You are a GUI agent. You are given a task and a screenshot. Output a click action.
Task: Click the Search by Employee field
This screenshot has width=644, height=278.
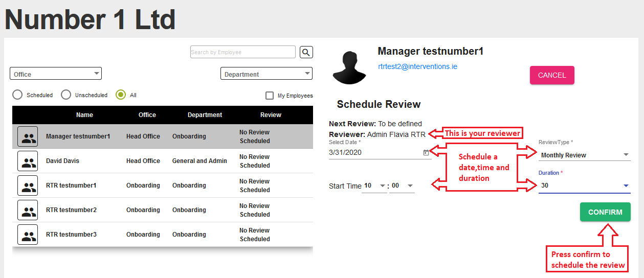pos(242,52)
